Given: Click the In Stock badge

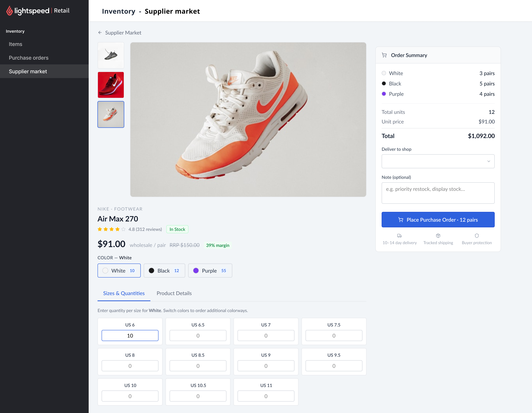Looking at the screenshot, I should pyautogui.click(x=177, y=229).
